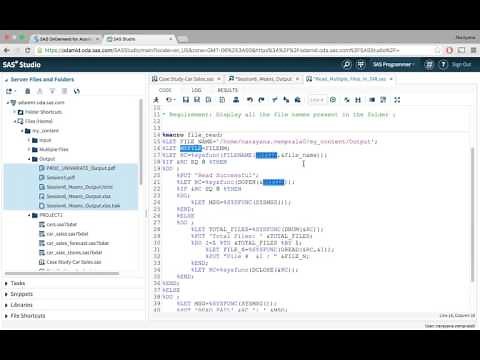Click the print icon in the code toolbar
This screenshot has height=360, width=480.
click(x=236, y=100)
